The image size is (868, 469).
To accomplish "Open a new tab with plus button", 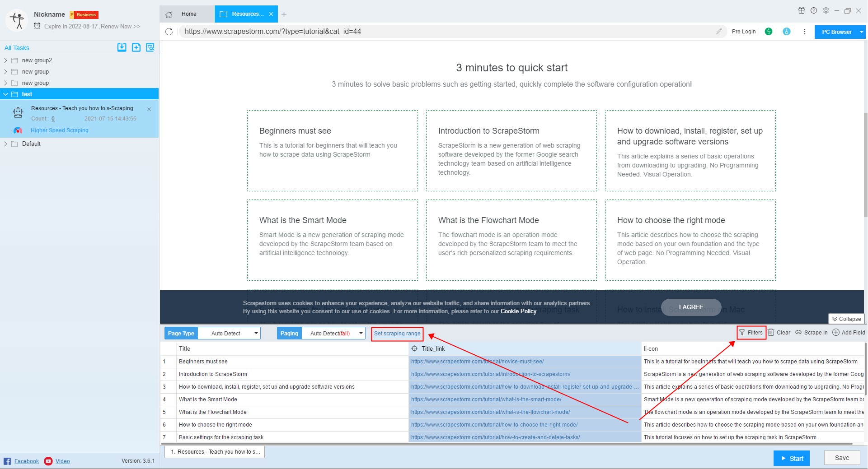I will coord(284,14).
